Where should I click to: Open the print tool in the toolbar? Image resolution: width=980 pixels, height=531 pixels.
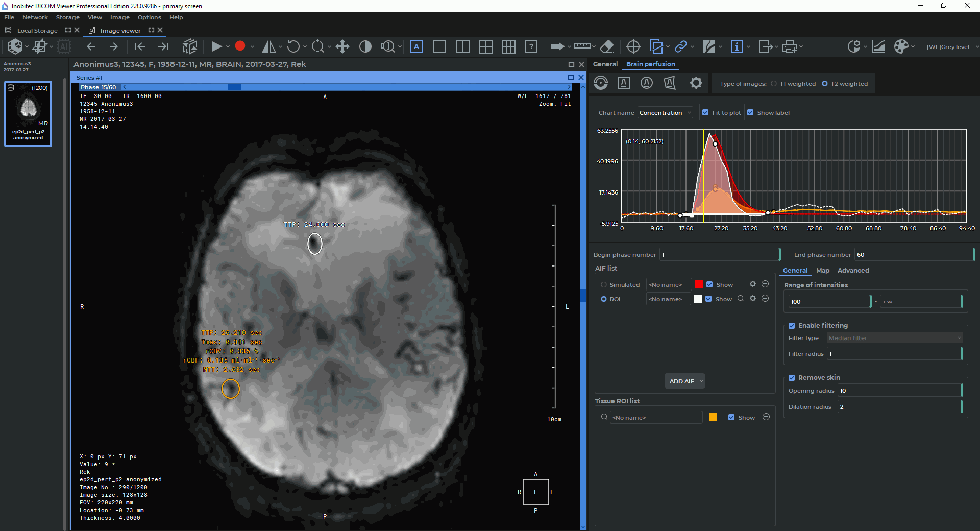[x=790, y=46]
